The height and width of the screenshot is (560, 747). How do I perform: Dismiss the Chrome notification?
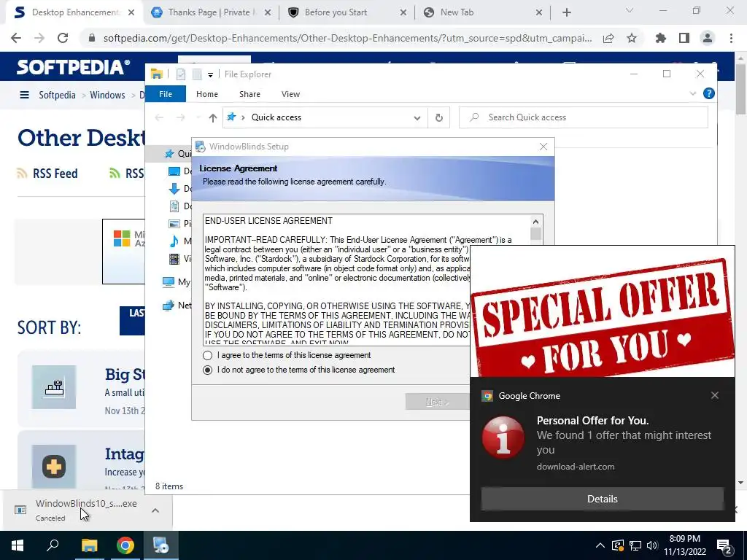(715, 395)
